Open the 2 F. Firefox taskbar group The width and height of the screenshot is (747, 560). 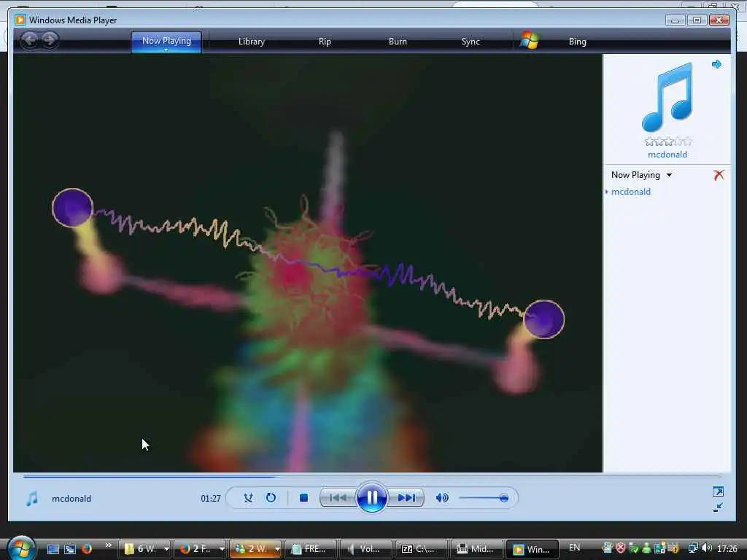click(200, 549)
